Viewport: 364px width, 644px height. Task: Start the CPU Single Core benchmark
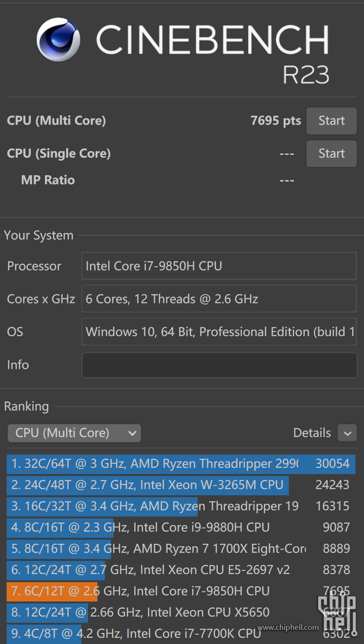[x=331, y=153]
